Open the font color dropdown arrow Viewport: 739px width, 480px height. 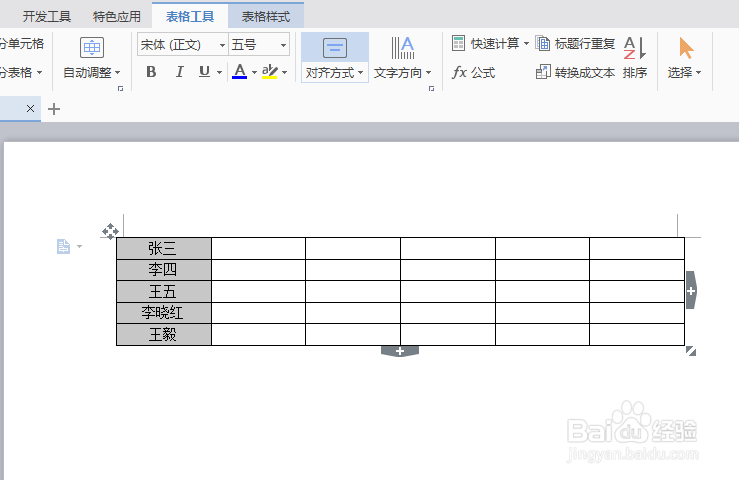[x=254, y=72]
